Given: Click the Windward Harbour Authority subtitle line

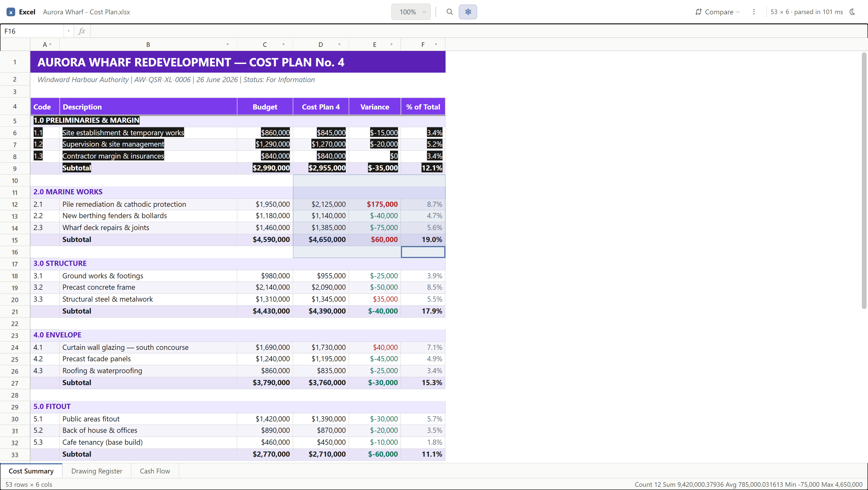Looking at the screenshot, I should 176,79.
